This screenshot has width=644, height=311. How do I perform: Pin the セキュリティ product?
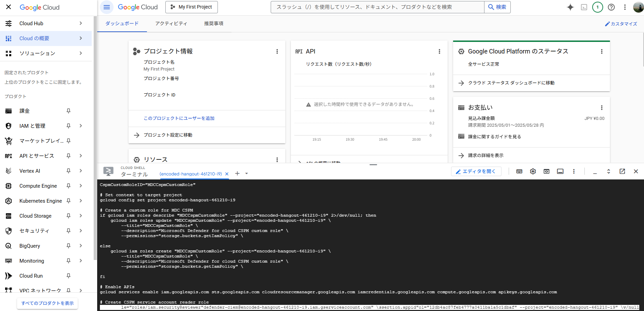click(69, 231)
